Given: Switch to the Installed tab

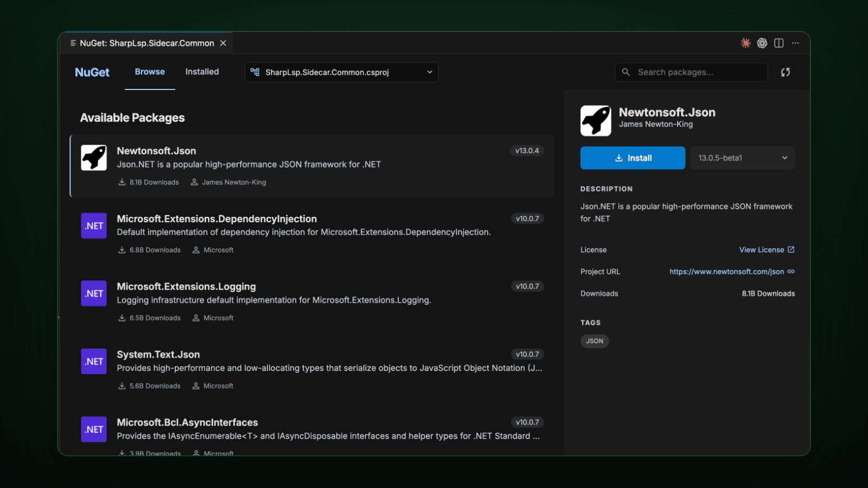Looking at the screenshot, I should pyautogui.click(x=202, y=72).
